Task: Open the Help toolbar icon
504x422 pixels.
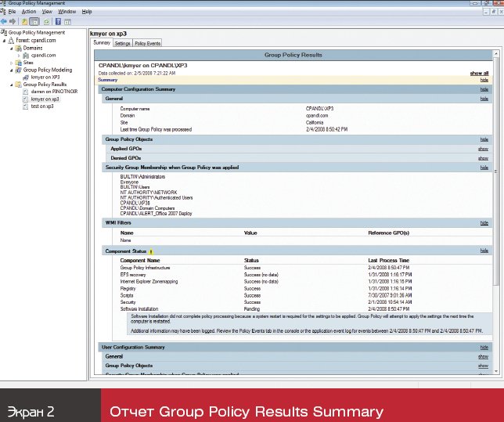Action: point(56,21)
